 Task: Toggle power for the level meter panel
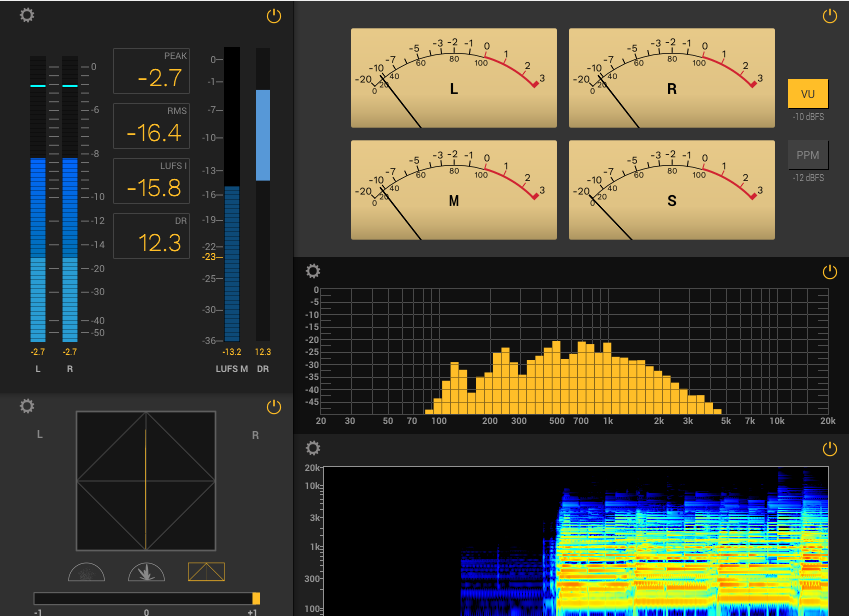point(274,16)
